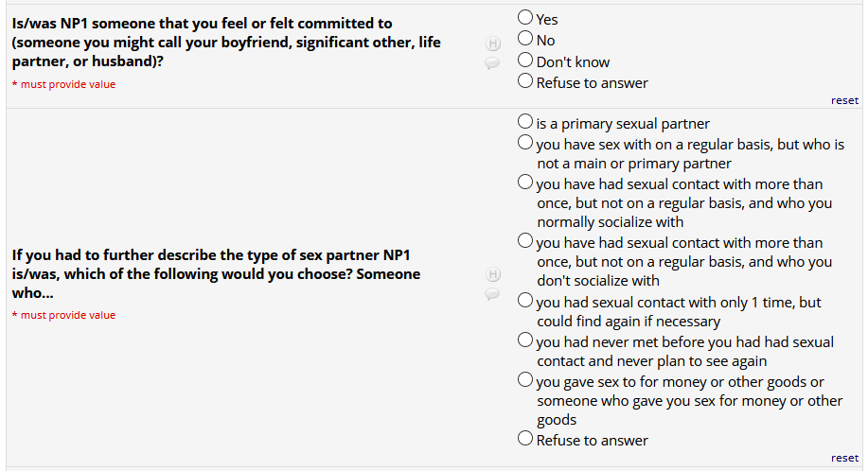Pick the "who you normally socialize with" option
868x471 pixels.
(525, 183)
